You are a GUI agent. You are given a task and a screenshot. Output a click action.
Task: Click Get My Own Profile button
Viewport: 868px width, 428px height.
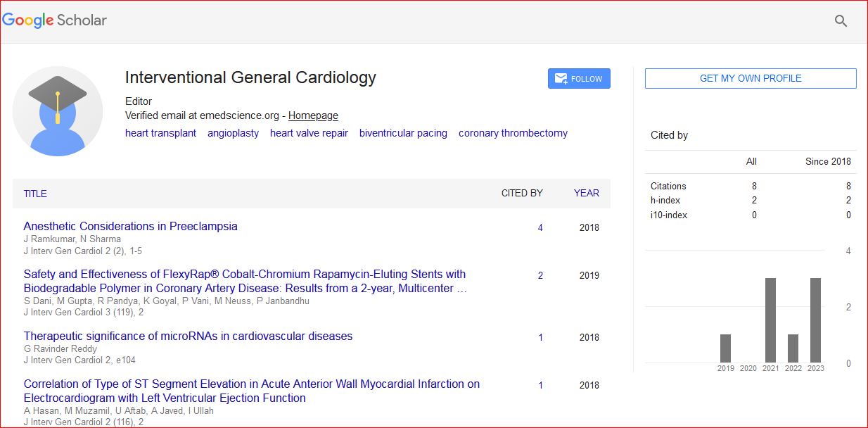pyautogui.click(x=750, y=78)
